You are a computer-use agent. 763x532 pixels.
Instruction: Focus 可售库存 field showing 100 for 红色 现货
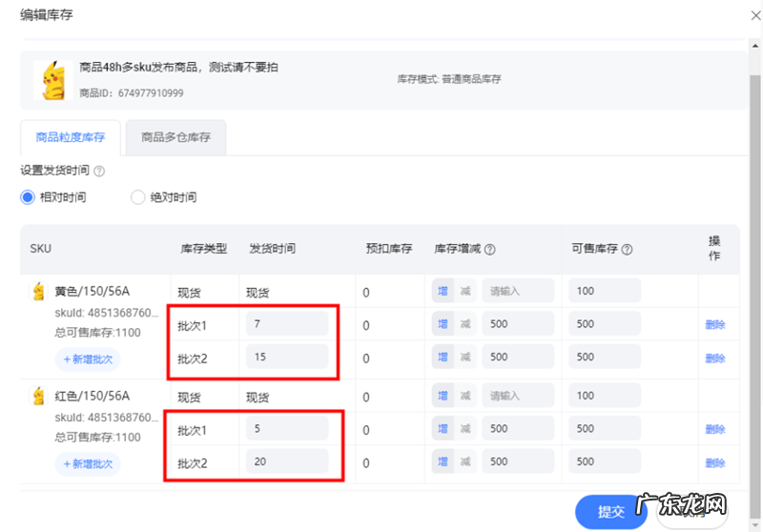[x=605, y=396]
